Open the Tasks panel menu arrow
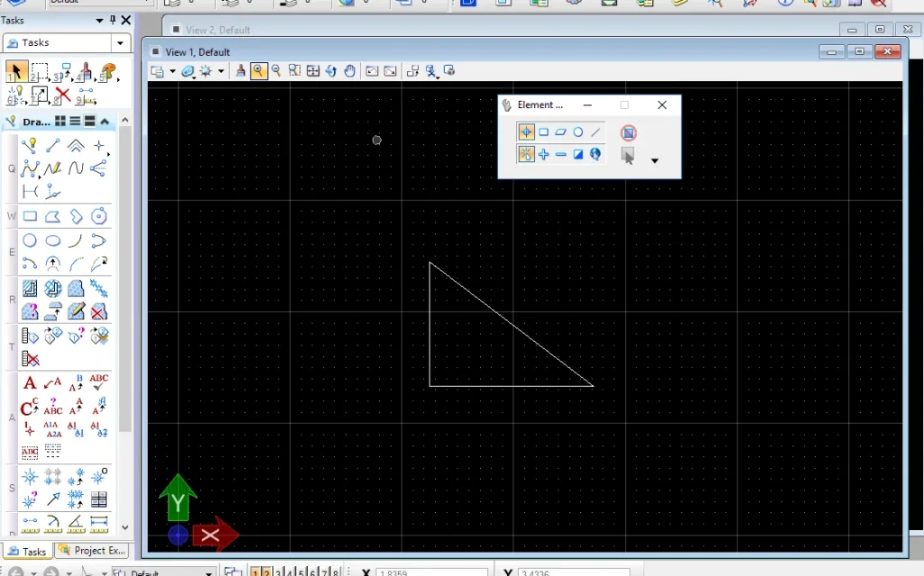The width and height of the screenshot is (924, 576). [100, 21]
